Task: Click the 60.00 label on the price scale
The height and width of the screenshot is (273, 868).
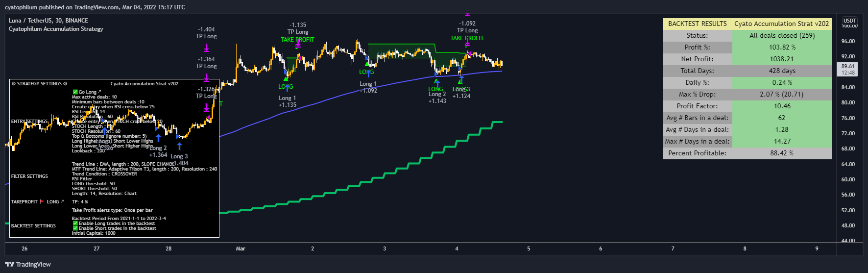Action: click(x=848, y=179)
